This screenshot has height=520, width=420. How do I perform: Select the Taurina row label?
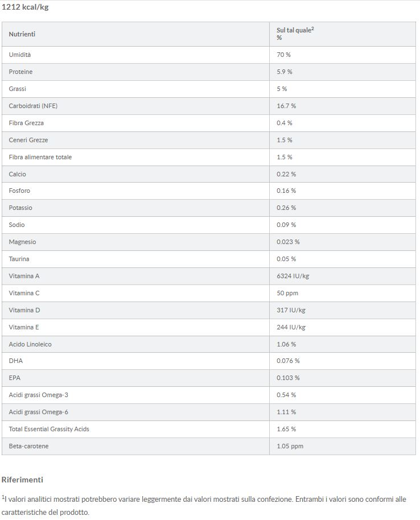coord(19,259)
